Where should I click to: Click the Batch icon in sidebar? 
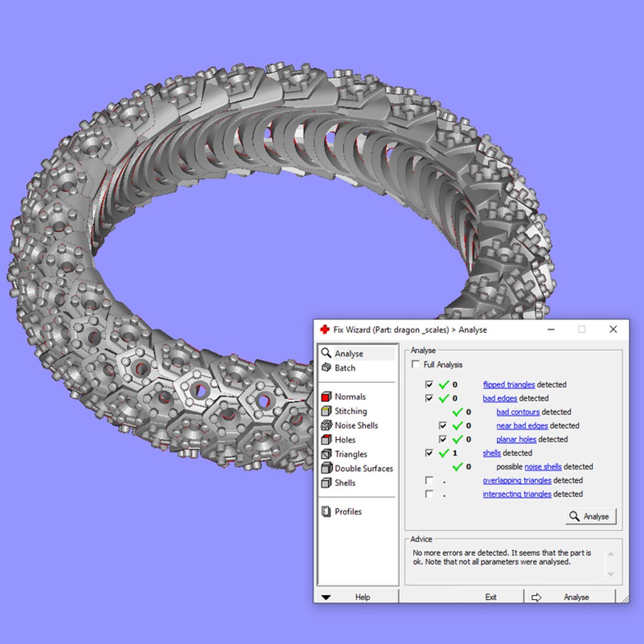click(326, 367)
